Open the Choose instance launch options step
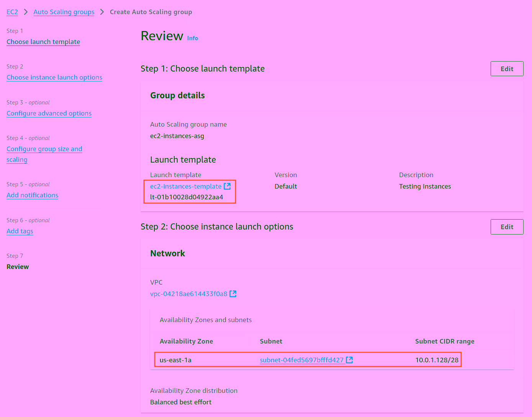Image resolution: width=532 pixels, height=417 pixels. (x=54, y=77)
